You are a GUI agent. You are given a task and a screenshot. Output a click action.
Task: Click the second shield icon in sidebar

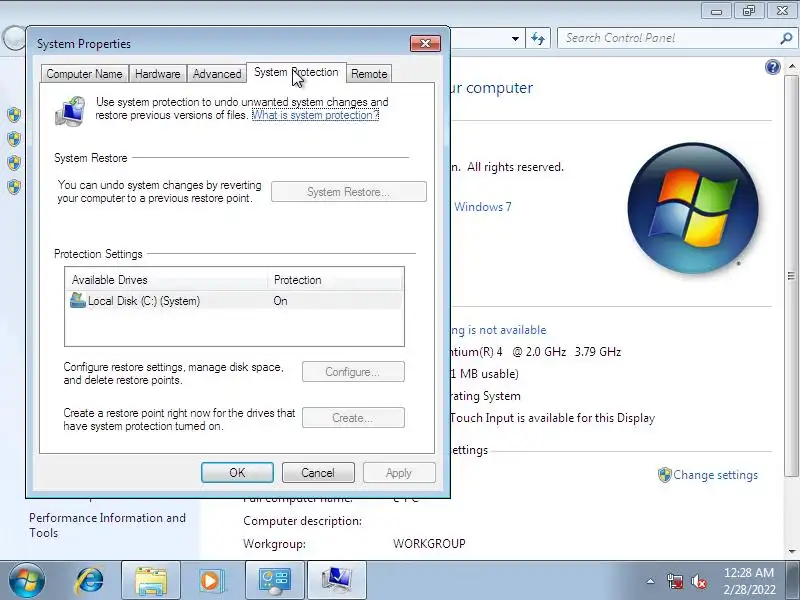(x=14, y=138)
